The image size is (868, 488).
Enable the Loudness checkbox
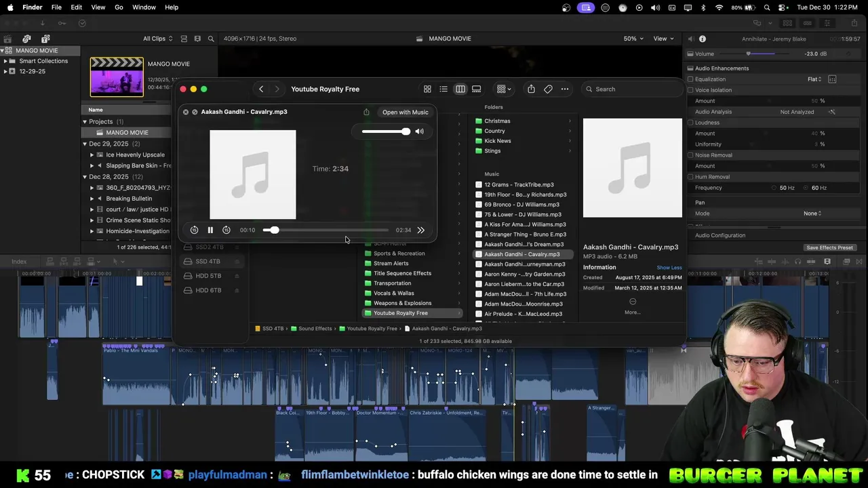[690, 123]
